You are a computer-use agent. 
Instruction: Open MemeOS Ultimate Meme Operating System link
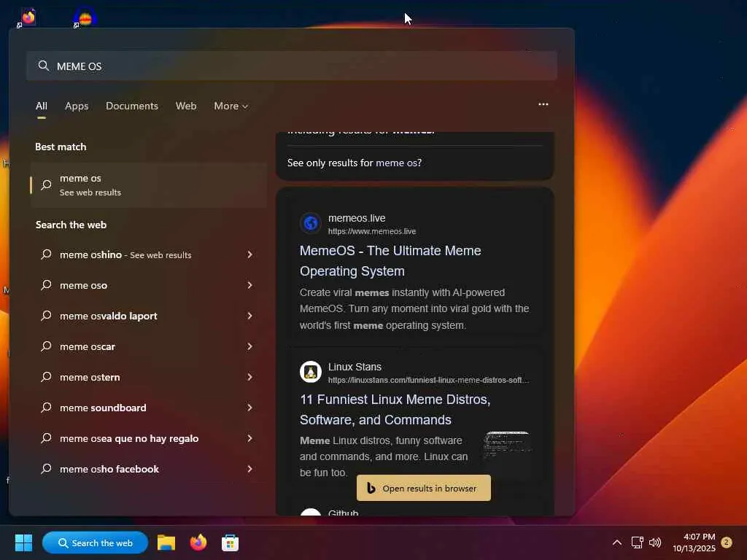(390, 260)
